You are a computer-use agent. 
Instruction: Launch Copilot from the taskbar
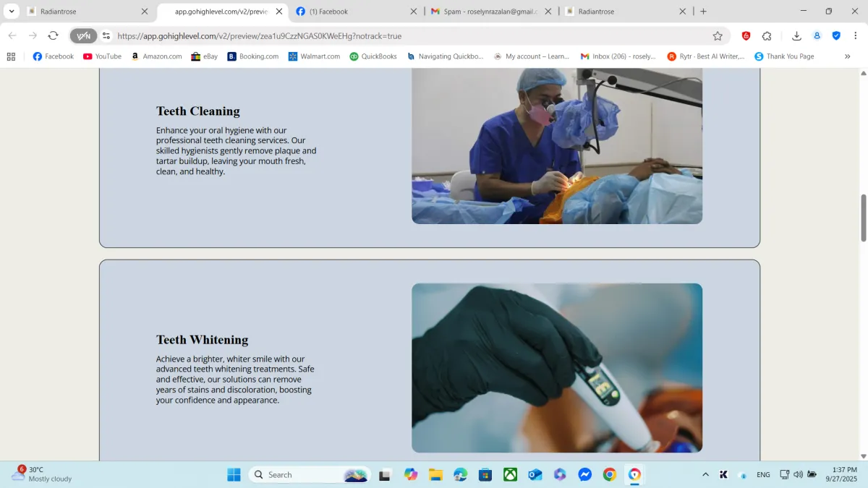(x=411, y=474)
